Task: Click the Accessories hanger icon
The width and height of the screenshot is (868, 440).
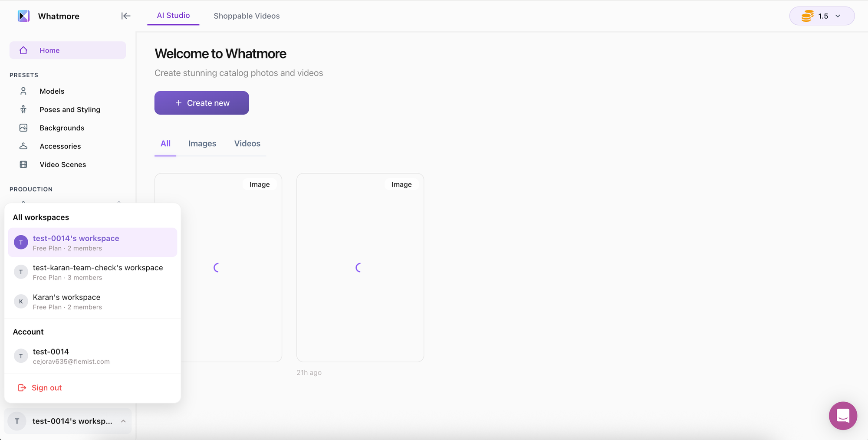Action: (23, 146)
